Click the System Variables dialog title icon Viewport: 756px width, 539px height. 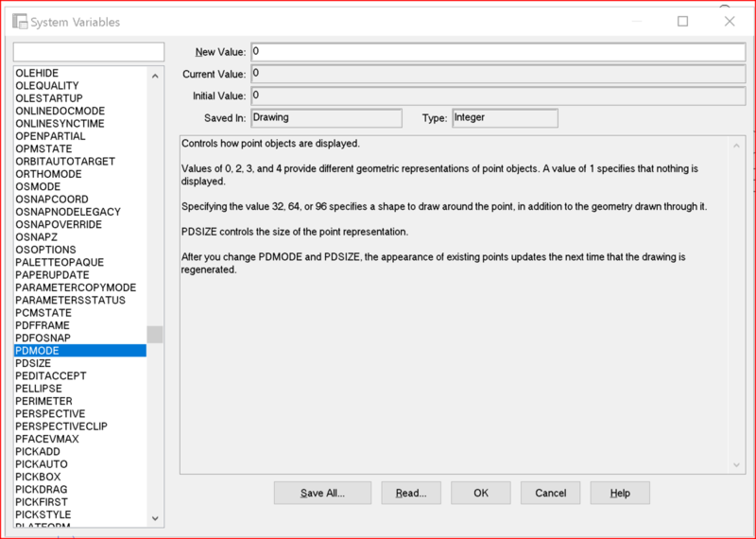[20, 22]
